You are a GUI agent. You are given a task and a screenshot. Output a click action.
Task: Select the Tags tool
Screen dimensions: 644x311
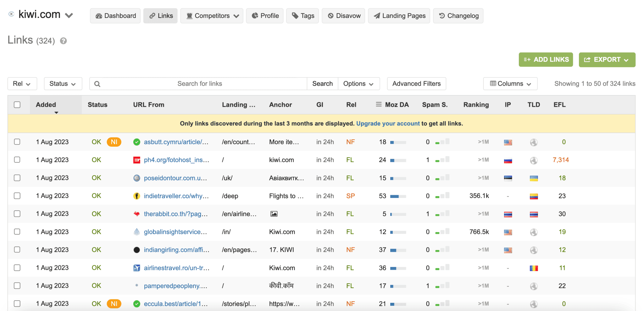click(302, 15)
